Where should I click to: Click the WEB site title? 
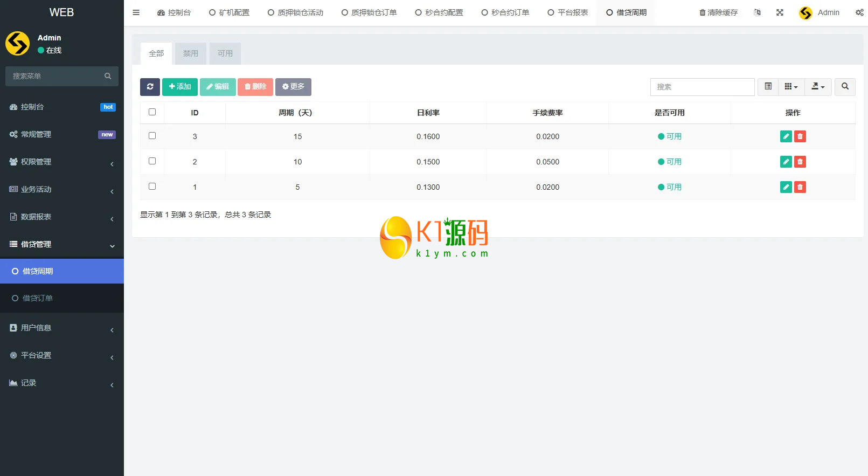[62, 12]
